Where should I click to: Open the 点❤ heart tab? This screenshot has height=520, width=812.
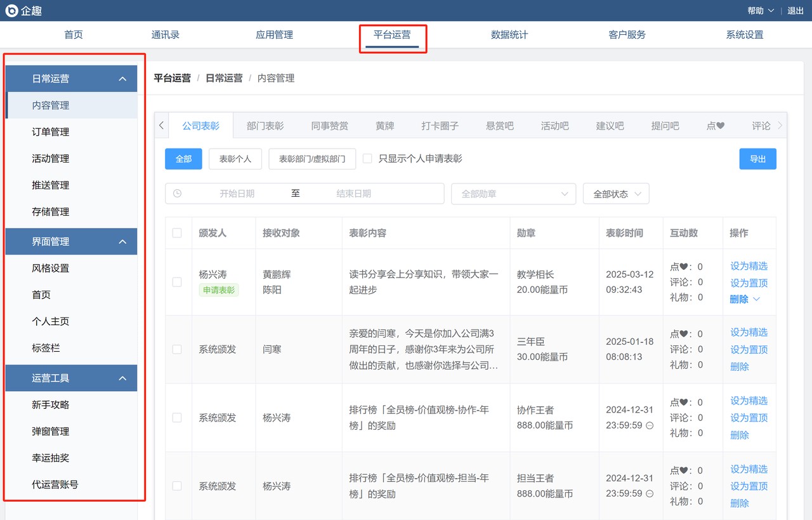715,126
